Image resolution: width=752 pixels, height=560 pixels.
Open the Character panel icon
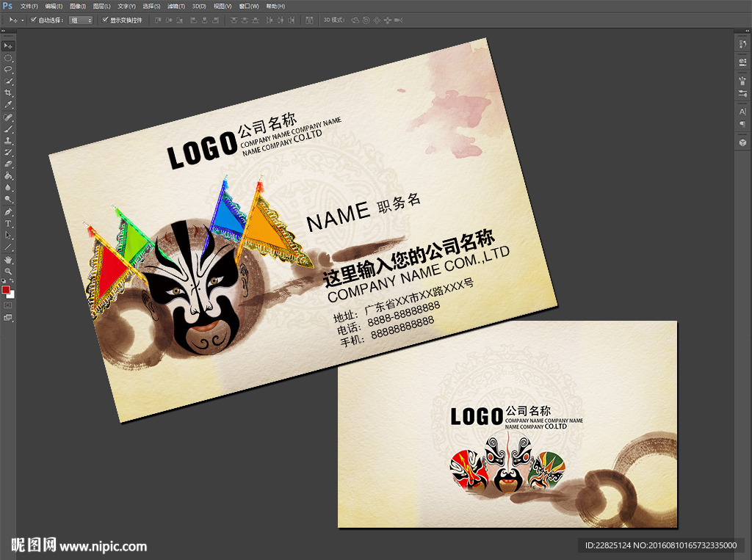742,112
